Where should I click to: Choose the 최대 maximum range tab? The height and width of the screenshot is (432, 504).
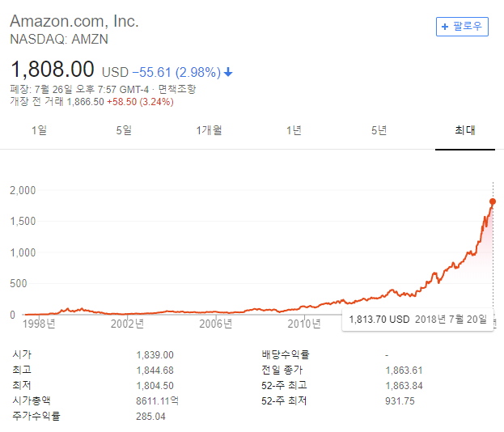[x=464, y=130]
